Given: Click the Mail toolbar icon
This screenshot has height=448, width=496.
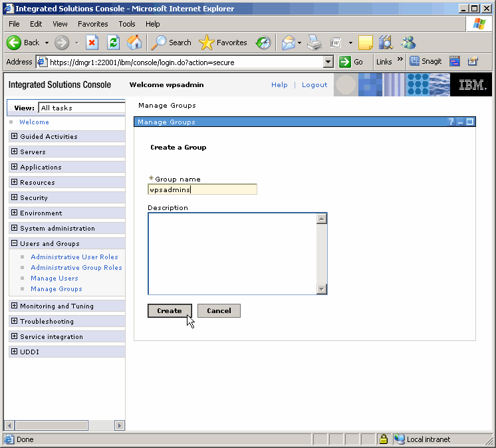Looking at the screenshot, I should click(288, 43).
